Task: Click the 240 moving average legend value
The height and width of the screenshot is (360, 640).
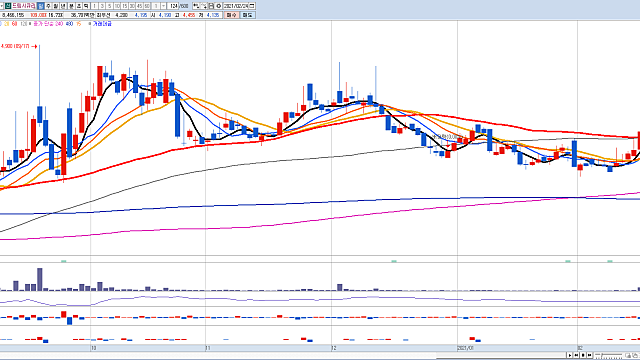Action: pos(59,24)
